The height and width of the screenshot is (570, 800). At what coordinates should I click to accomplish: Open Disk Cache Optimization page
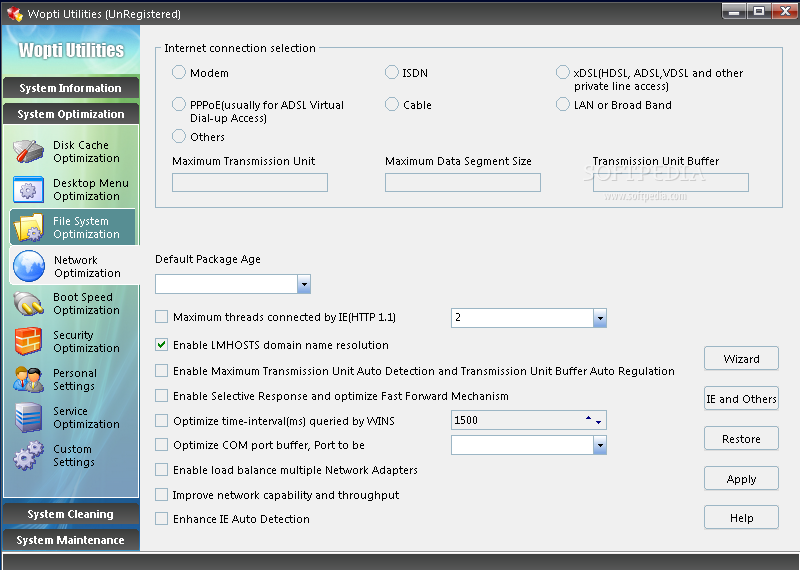tap(73, 152)
